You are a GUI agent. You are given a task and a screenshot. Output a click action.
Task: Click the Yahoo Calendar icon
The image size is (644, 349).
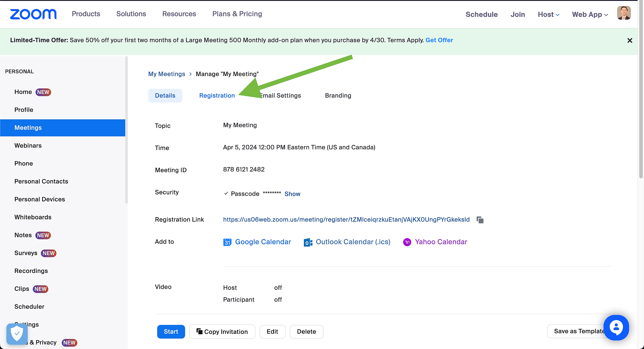[x=407, y=242]
